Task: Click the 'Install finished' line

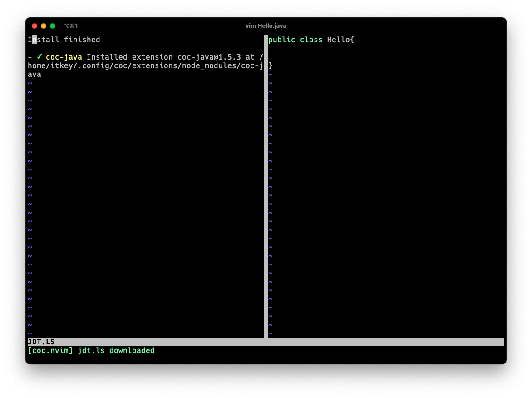Action: point(64,40)
